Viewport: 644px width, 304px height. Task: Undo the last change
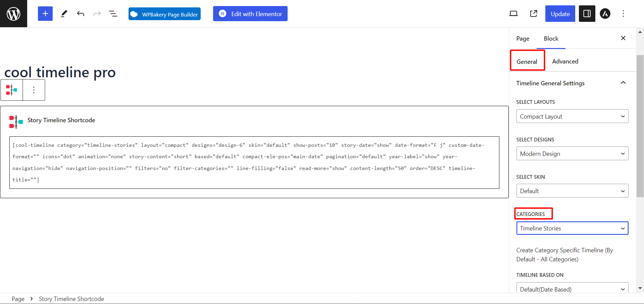pos(81,14)
